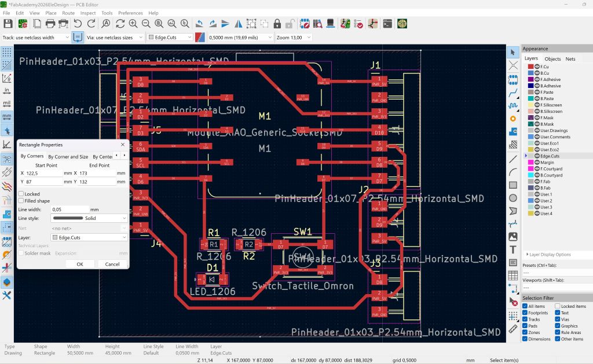Switch units to millimeters in left toolbar
The image size is (593, 364).
pos(7,116)
